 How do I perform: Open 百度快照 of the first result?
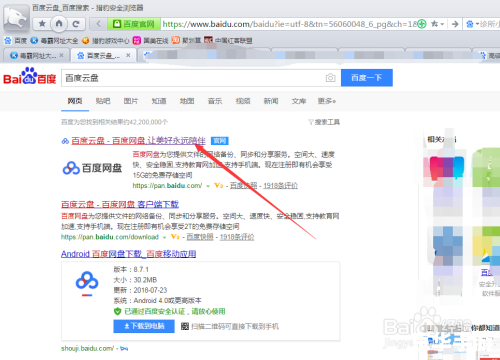click(x=243, y=186)
